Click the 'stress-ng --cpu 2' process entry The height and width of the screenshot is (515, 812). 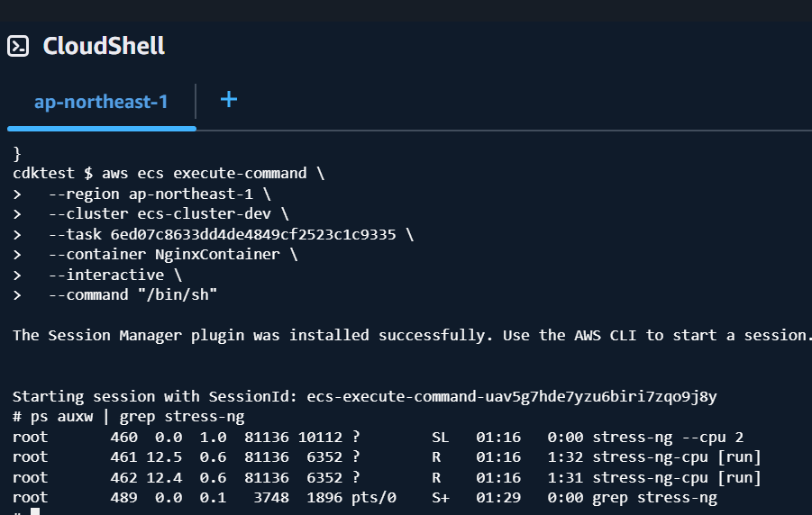click(x=668, y=438)
